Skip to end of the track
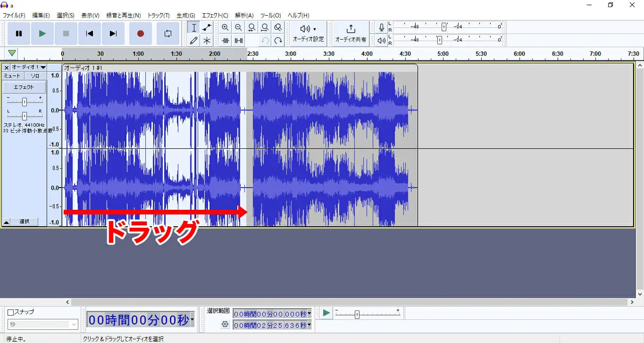 (x=113, y=34)
